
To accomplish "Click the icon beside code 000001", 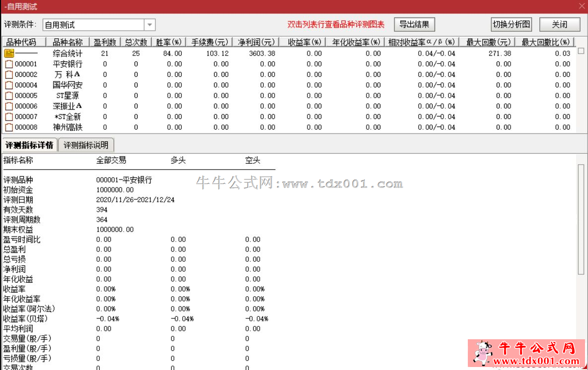I will (x=8, y=64).
